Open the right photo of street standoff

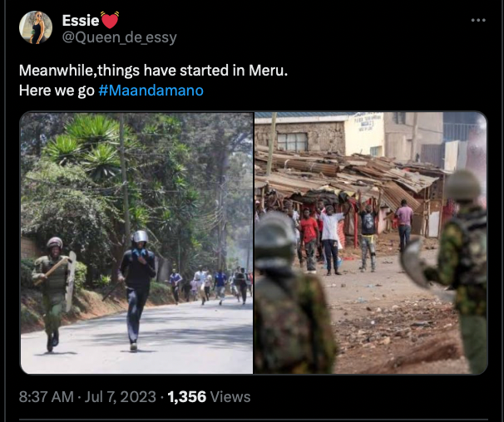[x=371, y=243]
